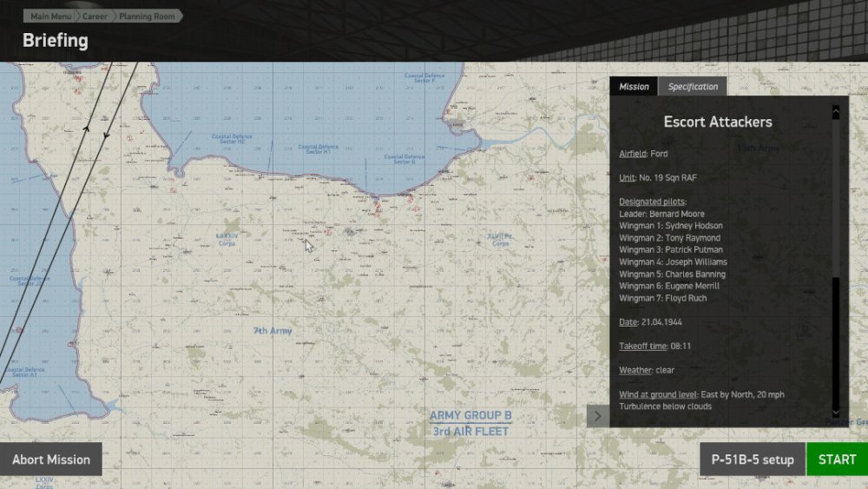Click the Airfield: Ford line
Screen dimensions: 868x489
(x=643, y=154)
